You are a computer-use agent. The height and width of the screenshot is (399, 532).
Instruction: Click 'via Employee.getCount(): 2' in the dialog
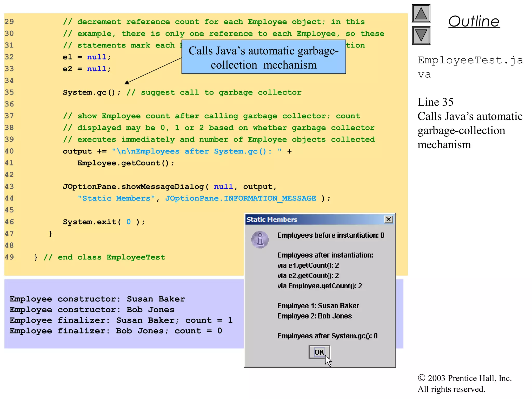pos(320,286)
